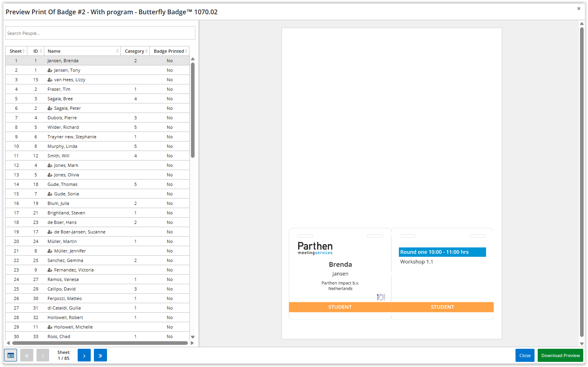Viewport: 588px width, 367px height.
Task: Sort by Badge Printed column
Action: click(x=170, y=51)
